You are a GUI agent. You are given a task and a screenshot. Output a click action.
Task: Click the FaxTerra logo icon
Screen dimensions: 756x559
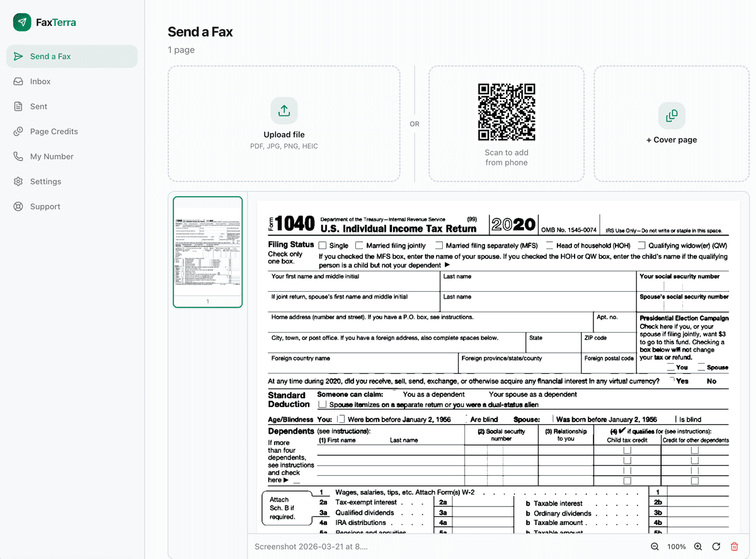(22, 22)
